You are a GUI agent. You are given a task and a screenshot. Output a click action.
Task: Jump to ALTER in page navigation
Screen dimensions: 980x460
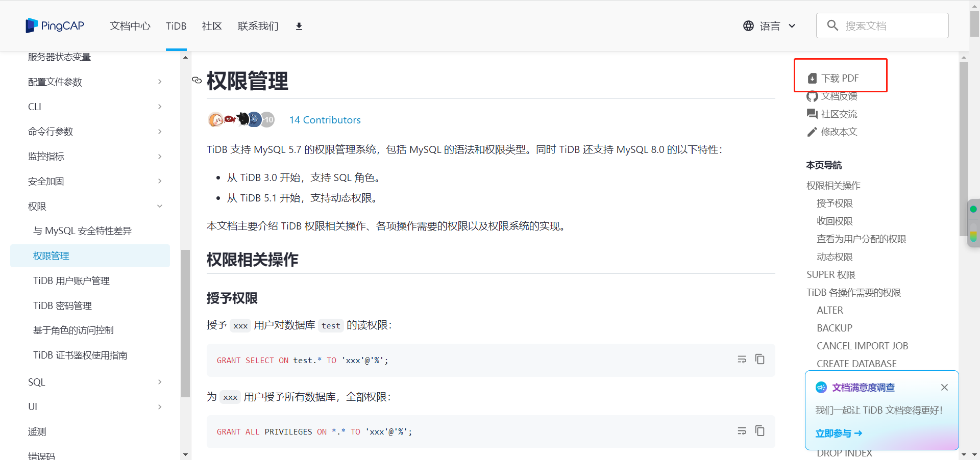coord(830,311)
